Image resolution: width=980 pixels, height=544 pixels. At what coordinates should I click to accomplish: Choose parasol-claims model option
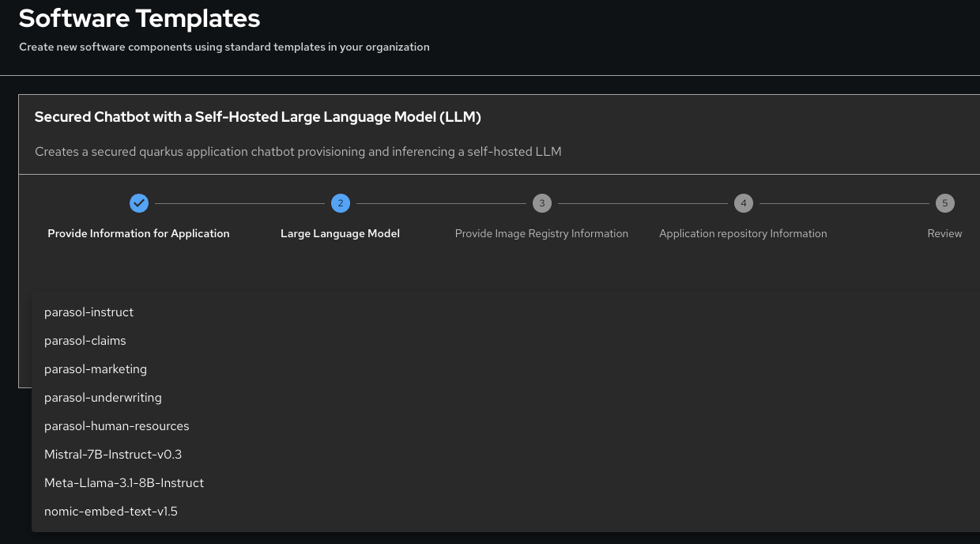tap(85, 341)
